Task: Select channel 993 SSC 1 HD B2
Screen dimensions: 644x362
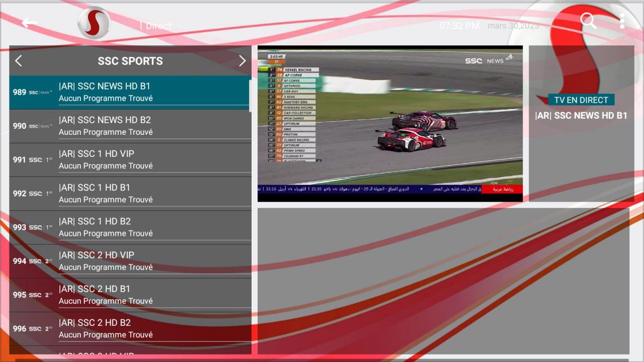Action: tap(130, 227)
